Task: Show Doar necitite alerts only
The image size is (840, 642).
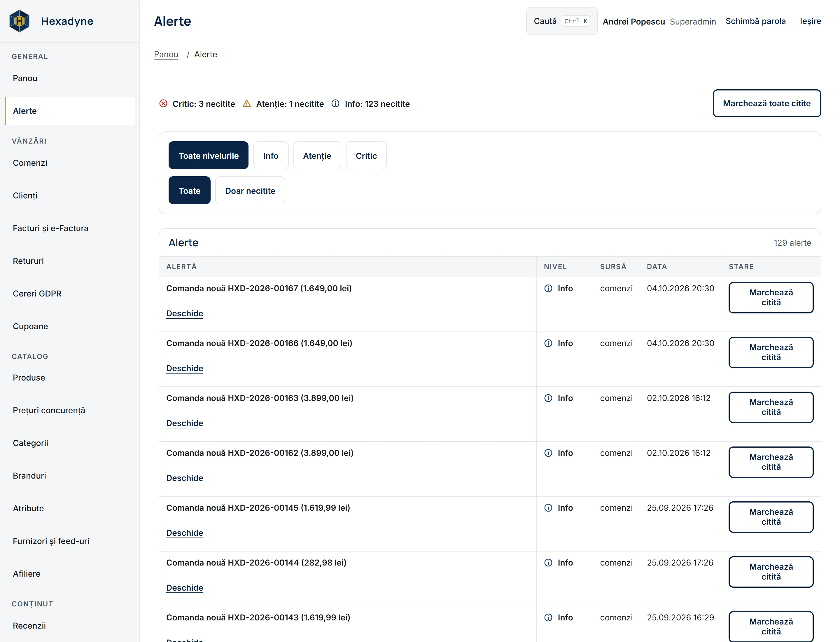Action: click(250, 191)
